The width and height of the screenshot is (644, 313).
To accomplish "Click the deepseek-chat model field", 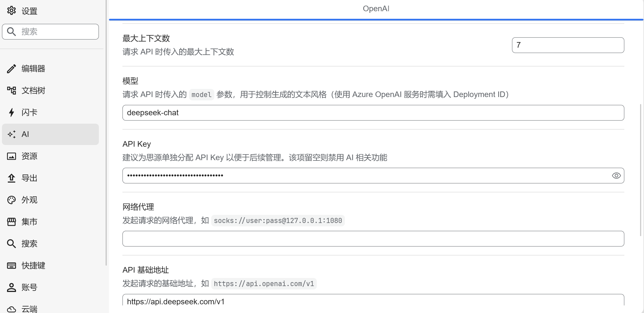I will coord(373,113).
